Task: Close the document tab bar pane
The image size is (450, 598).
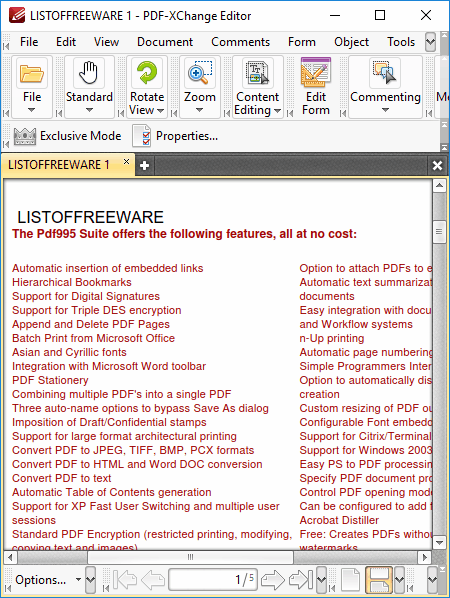Action: coord(437,166)
